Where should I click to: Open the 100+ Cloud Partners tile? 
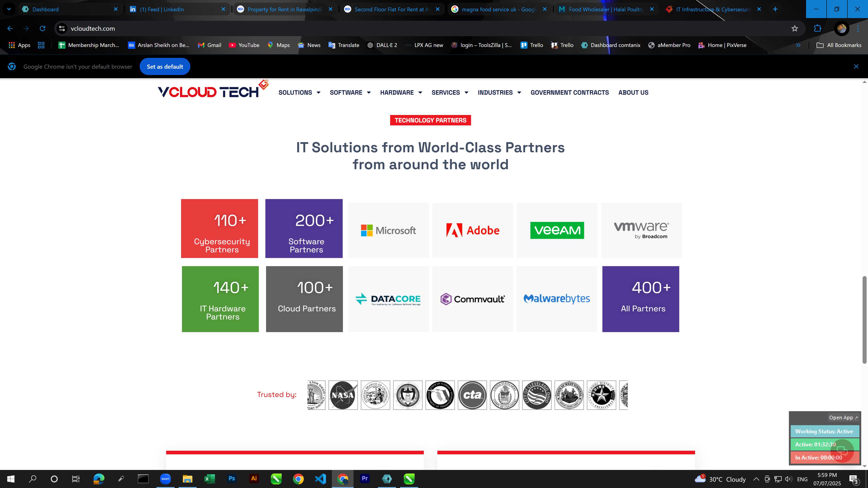click(x=304, y=299)
